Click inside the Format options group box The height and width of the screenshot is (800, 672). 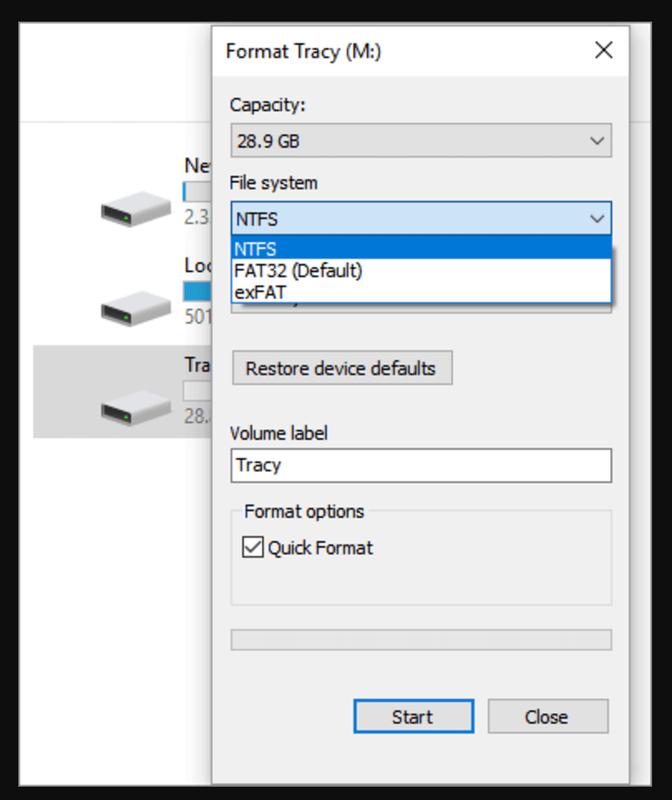421,581
